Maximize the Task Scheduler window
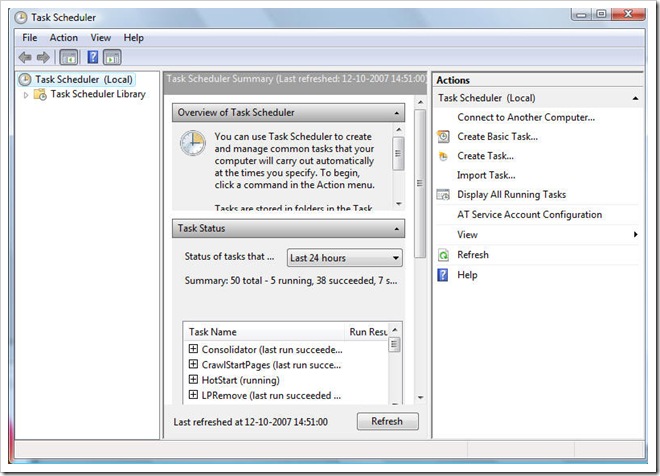 tap(601, 14)
